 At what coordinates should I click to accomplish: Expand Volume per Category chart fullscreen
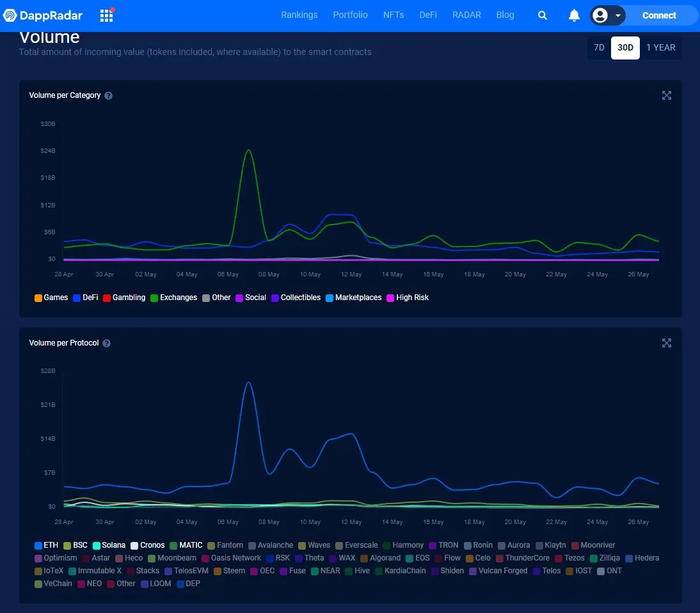(667, 95)
